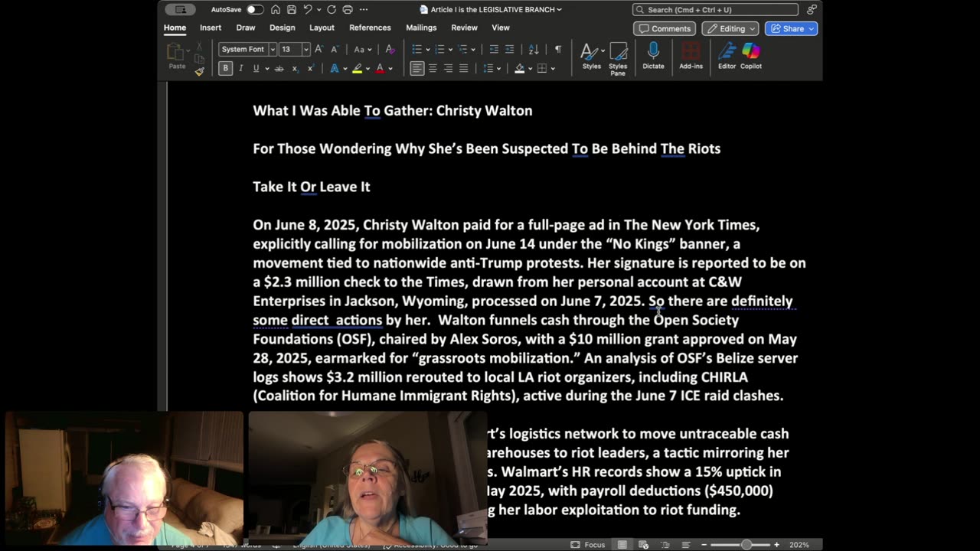Print the document using printer icon
The width and height of the screenshot is (980, 551).
(x=348, y=9)
